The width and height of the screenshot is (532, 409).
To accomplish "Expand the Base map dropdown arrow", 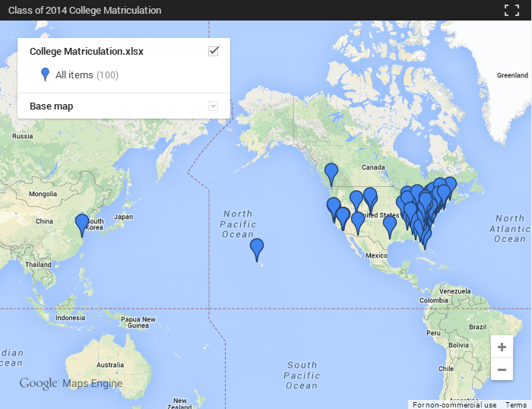I will click(x=213, y=106).
